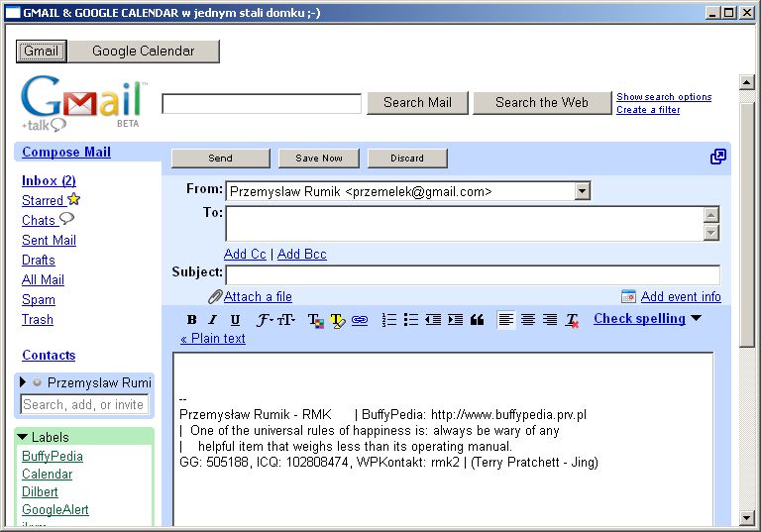Screen dimensions: 761x532
Task: Click page scrollbar down arrow
Action: tap(747, 518)
